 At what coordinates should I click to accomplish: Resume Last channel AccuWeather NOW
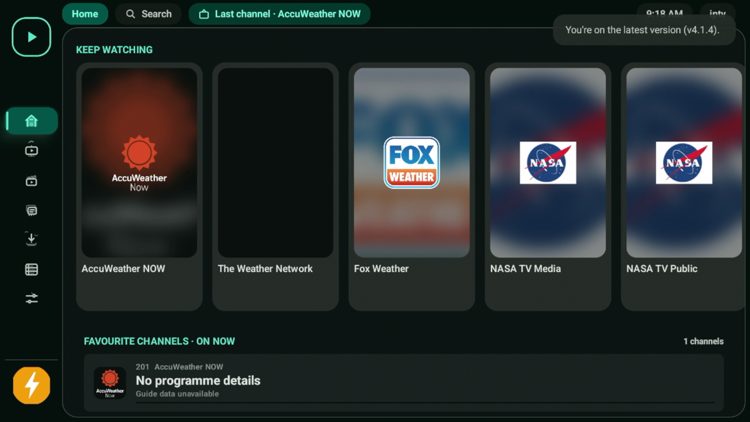point(279,14)
